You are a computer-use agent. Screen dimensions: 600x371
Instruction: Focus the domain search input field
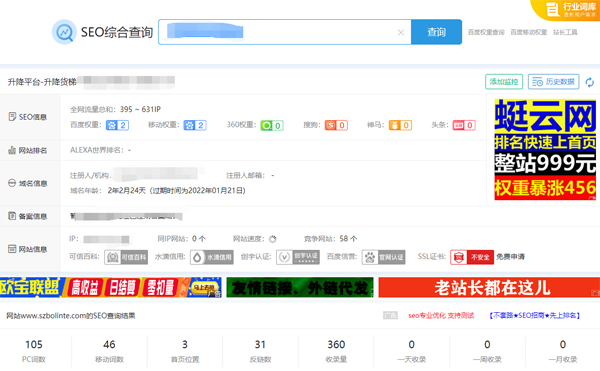[x=285, y=32]
